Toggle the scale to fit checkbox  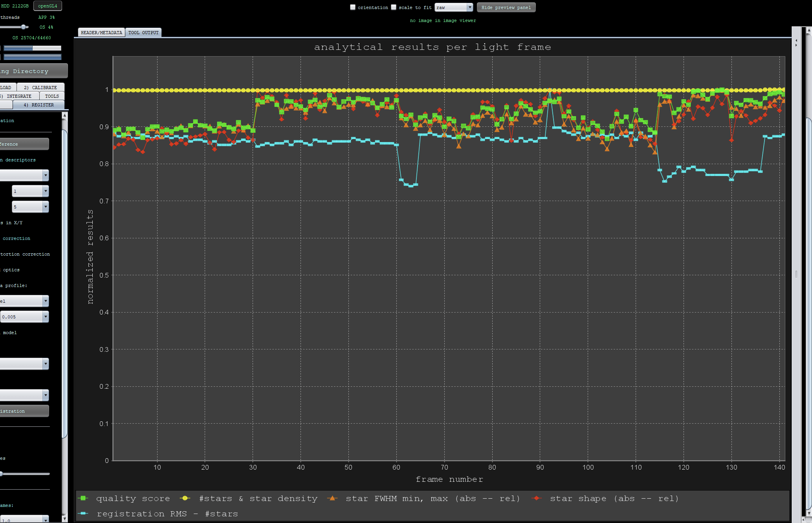tap(394, 7)
